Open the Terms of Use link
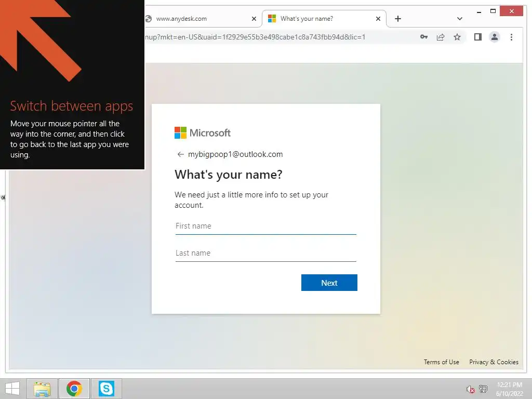This screenshot has height=399, width=532. point(441,362)
